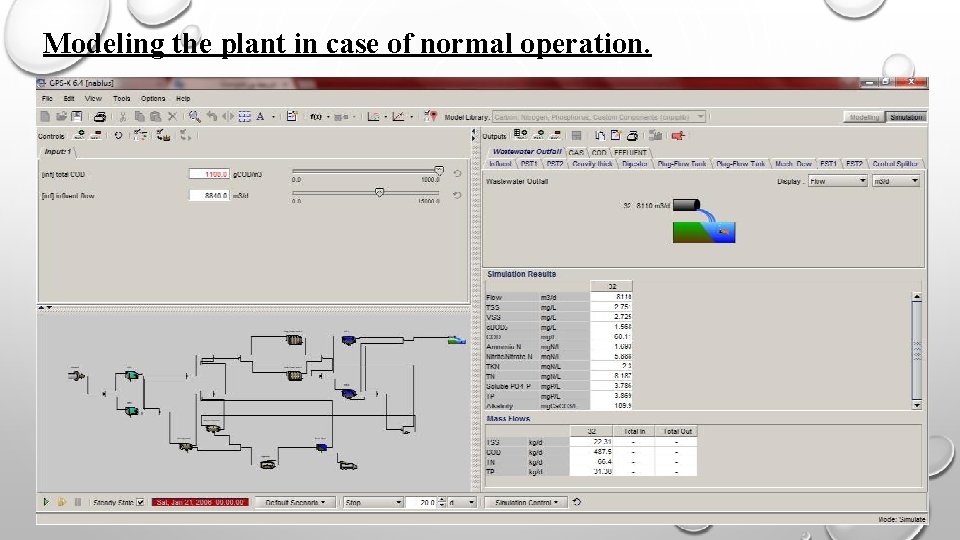Select the Digester tab
Screen dimensions: 960x540
[x=635, y=163]
